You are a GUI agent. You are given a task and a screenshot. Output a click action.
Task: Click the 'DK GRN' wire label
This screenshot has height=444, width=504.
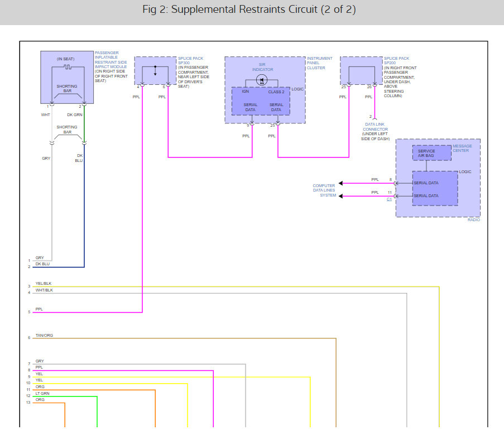tap(75, 115)
